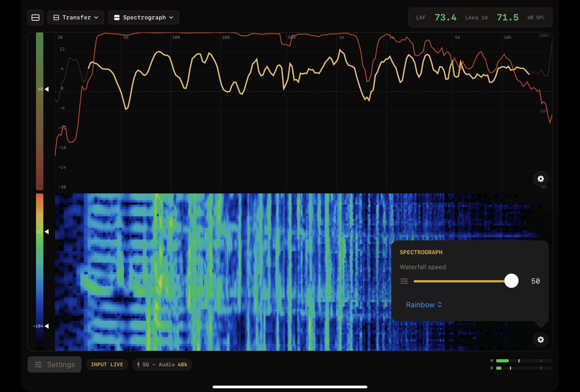Click the 65 level marker arrow
This screenshot has height=392, width=580.
tap(46, 89)
